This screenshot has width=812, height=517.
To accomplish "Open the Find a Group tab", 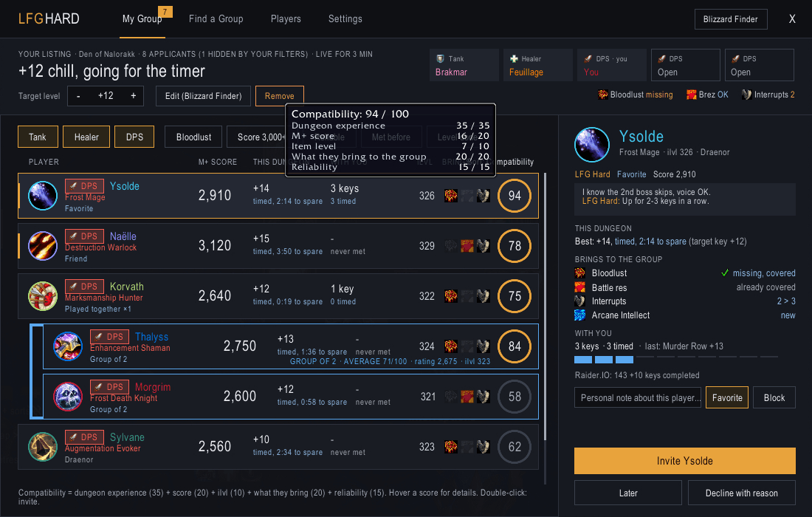I will (x=216, y=18).
